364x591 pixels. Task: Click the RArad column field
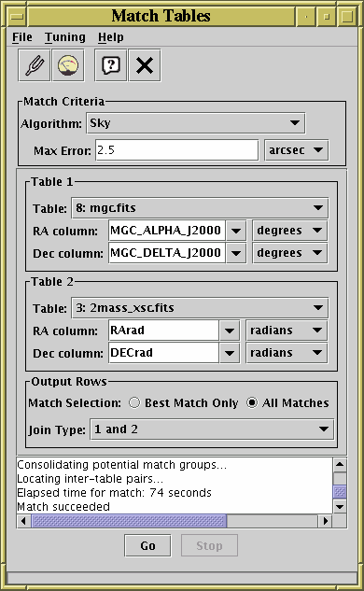pos(163,331)
